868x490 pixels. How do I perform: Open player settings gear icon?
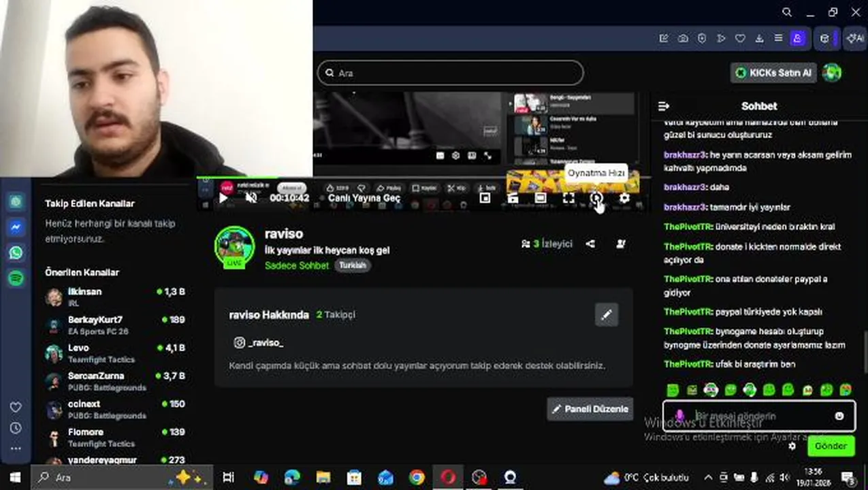tap(624, 198)
